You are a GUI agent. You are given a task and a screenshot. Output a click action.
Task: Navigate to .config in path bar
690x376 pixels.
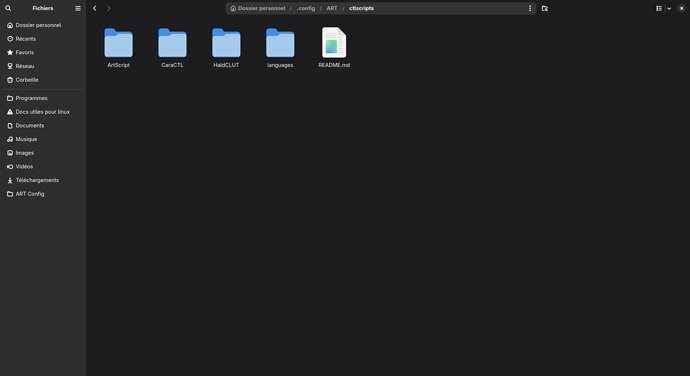tap(306, 8)
